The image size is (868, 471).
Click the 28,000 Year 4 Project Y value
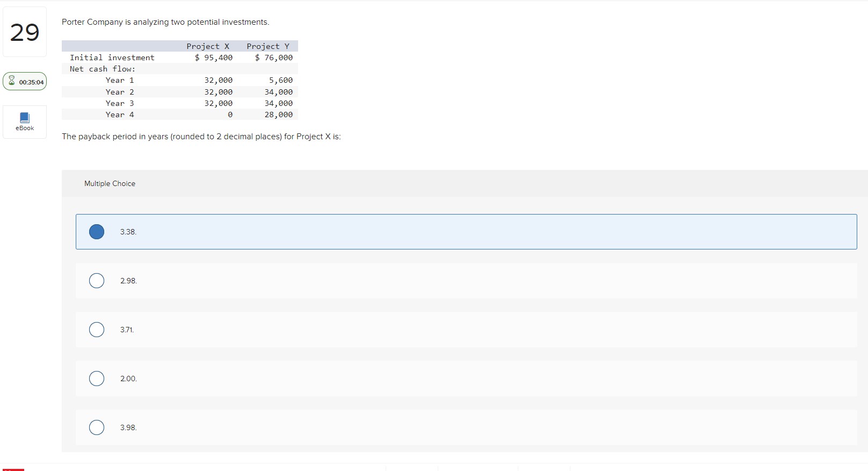pos(279,115)
